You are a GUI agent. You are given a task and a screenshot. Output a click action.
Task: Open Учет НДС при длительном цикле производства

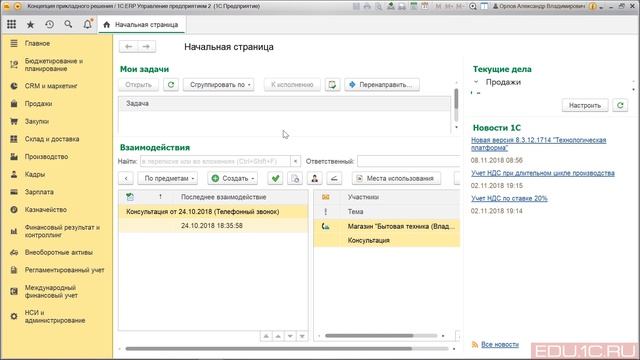[x=542, y=173]
